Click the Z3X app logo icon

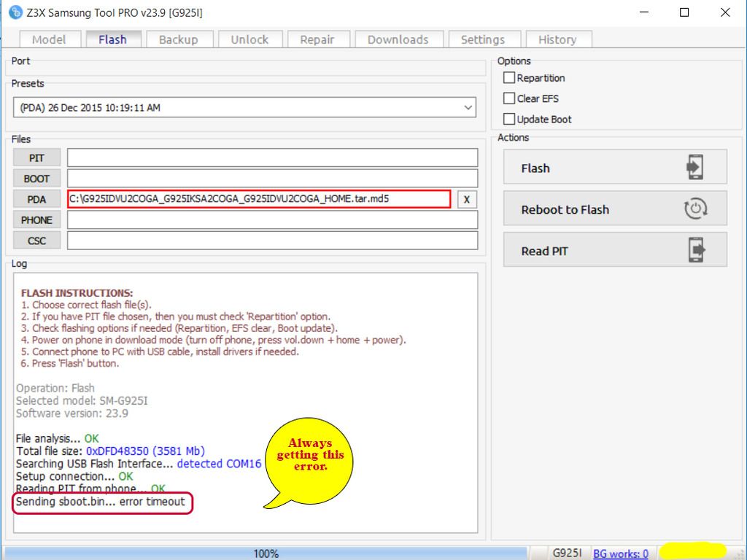click(x=15, y=12)
